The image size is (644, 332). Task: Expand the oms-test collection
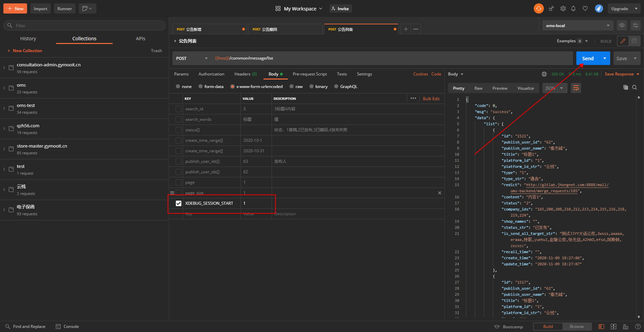click(x=4, y=108)
